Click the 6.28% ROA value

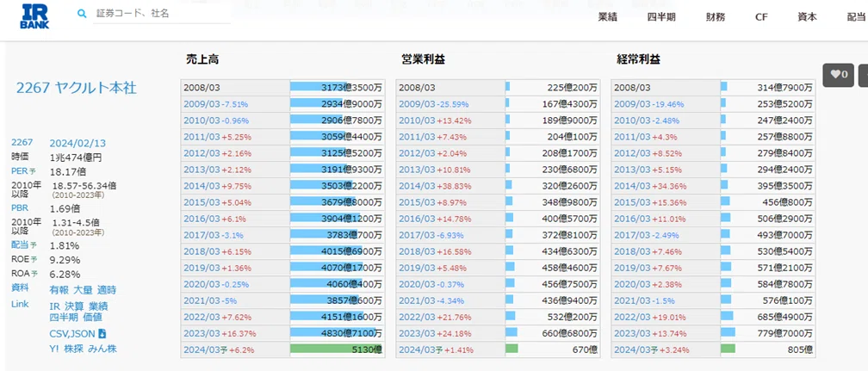[x=65, y=274]
